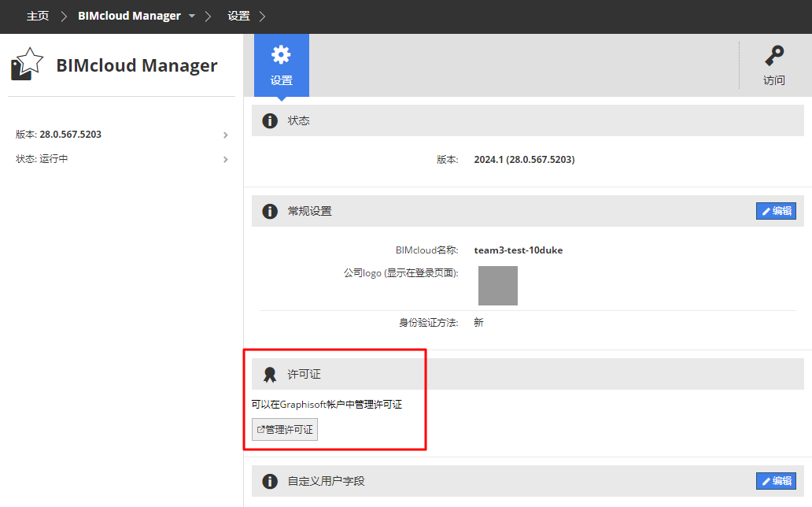Click the 常规设置 info icon
This screenshot has height=507, width=812.
click(270, 212)
